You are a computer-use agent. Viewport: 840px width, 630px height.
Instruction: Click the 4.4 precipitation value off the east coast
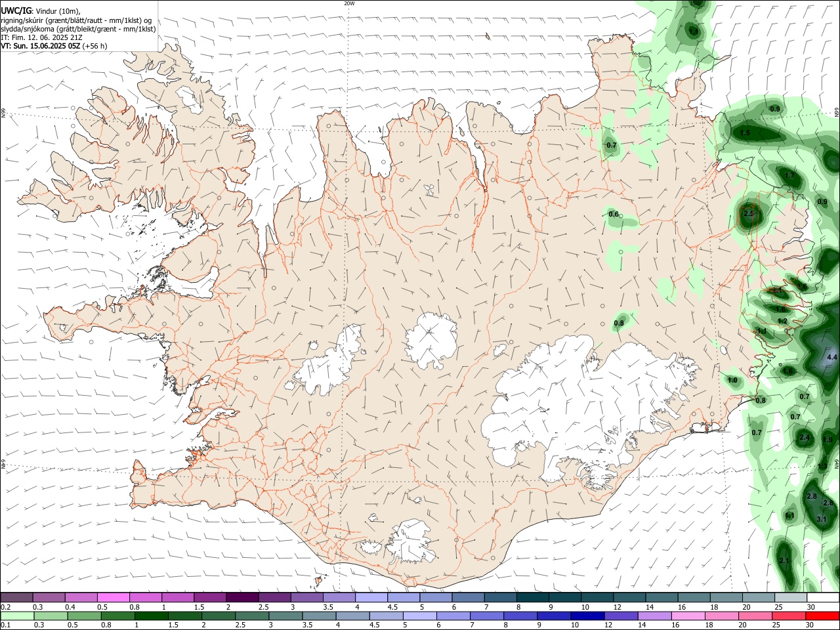tap(832, 357)
